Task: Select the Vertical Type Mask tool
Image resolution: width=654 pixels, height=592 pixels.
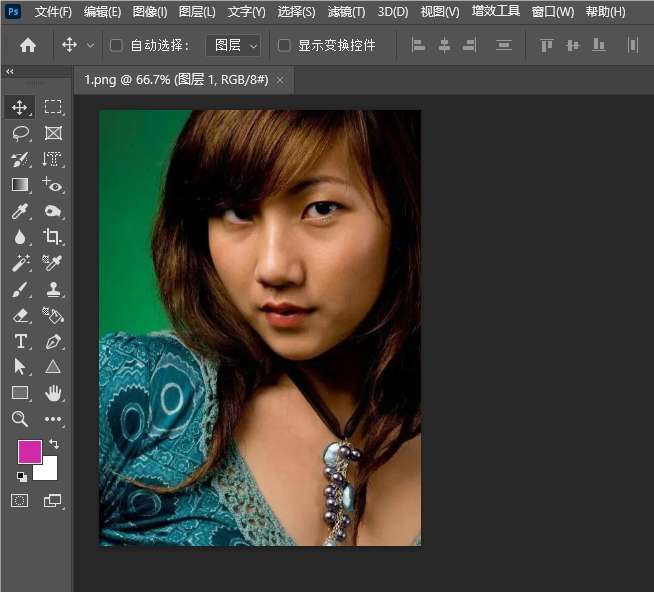Action: pyautogui.click(x=52, y=159)
